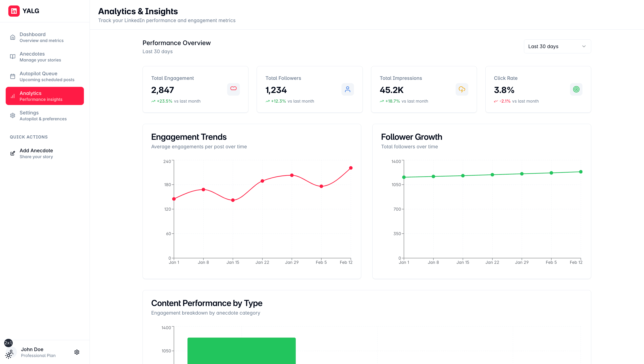Open the Last 30 days dropdown

click(557, 47)
